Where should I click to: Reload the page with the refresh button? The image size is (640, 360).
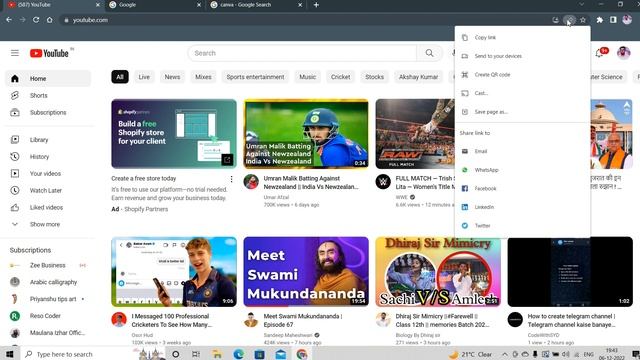coord(36,20)
